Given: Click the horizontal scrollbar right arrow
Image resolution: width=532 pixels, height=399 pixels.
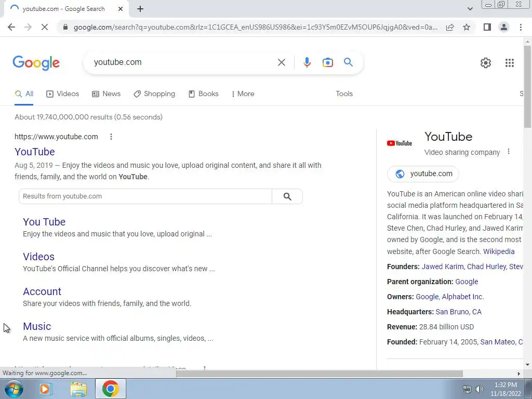Looking at the screenshot, I should (x=519, y=374).
